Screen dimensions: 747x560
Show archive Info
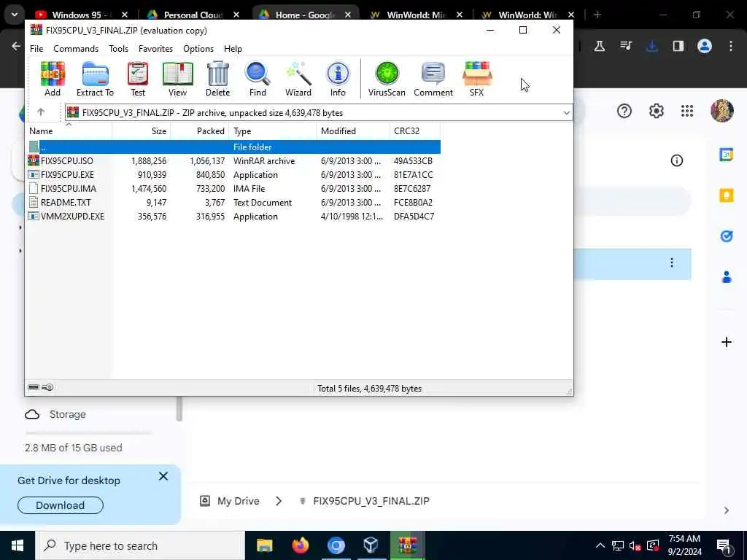click(338, 79)
